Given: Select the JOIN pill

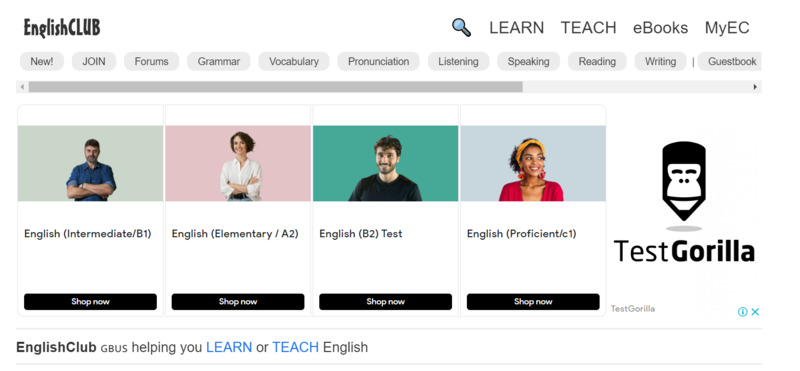Looking at the screenshot, I should (x=94, y=61).
